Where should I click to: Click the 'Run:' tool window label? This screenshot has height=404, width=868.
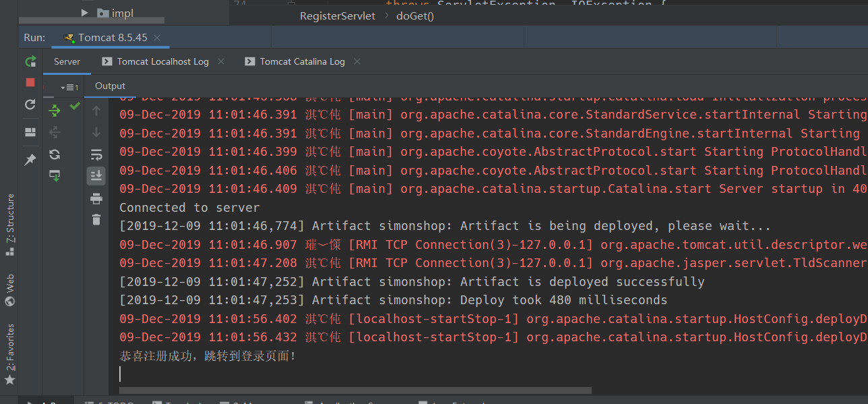[34, 38]
